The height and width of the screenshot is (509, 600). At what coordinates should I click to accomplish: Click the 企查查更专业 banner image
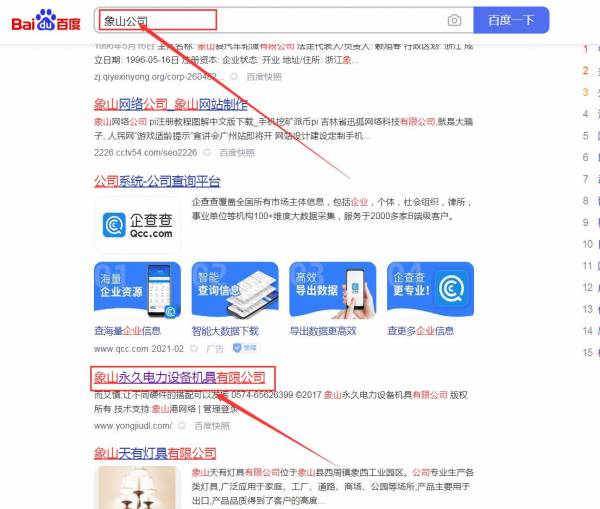coord(430,290)
